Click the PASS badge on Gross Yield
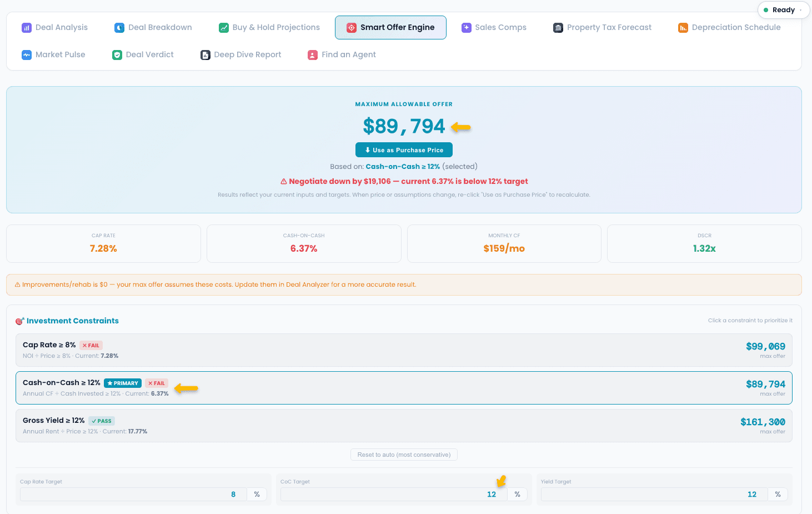 (102, 421)
